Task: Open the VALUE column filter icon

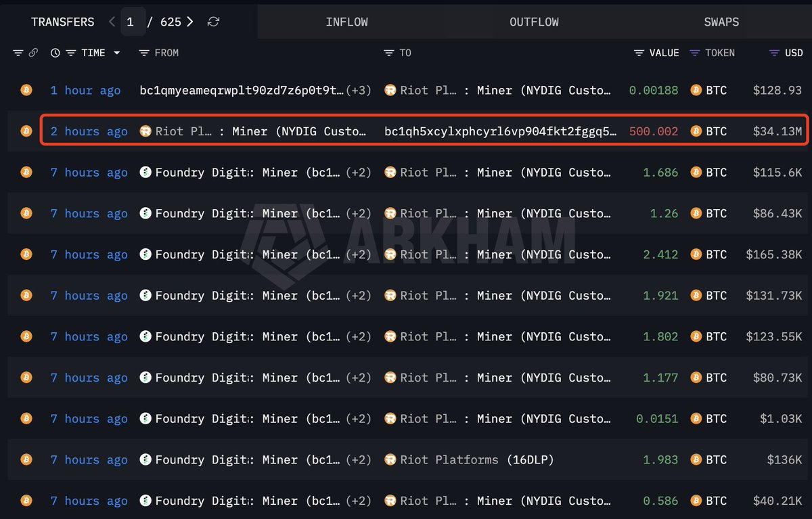Action: pyautogui.click(x=638, y=52)
